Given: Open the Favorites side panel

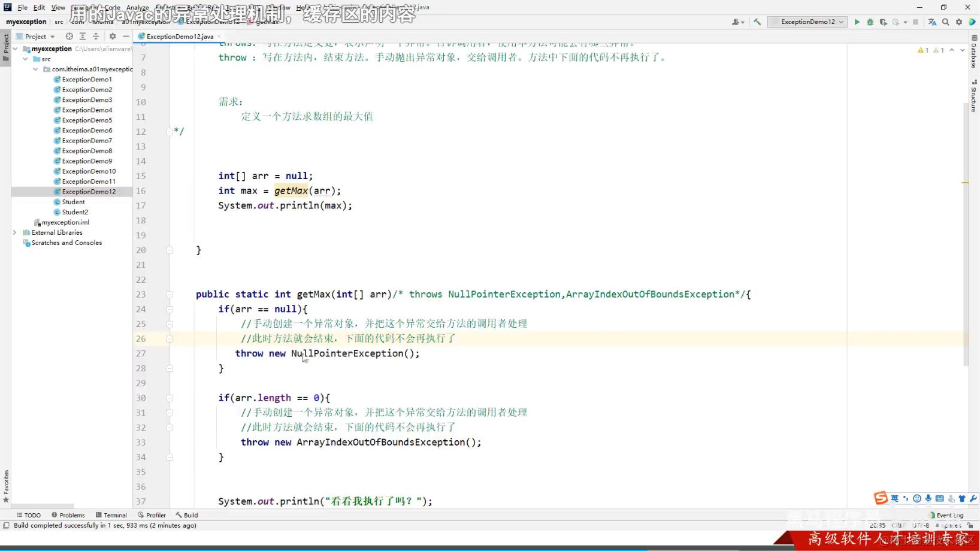Looking at the screenshot, I should point(6,485).
